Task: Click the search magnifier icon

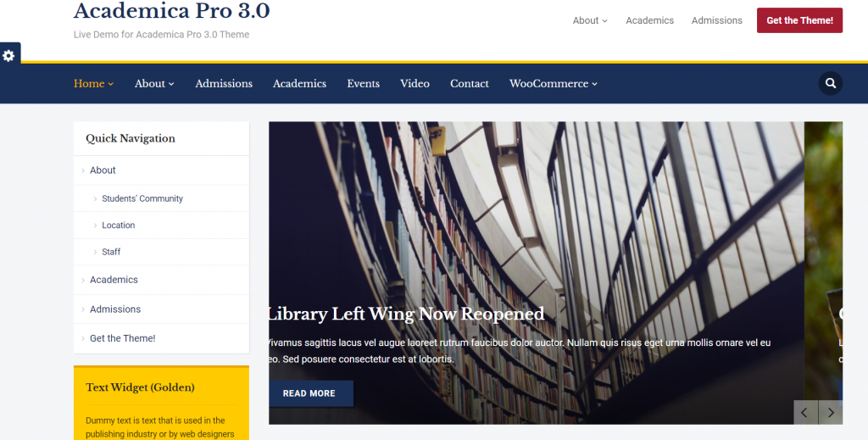Action: pos(830,83)
